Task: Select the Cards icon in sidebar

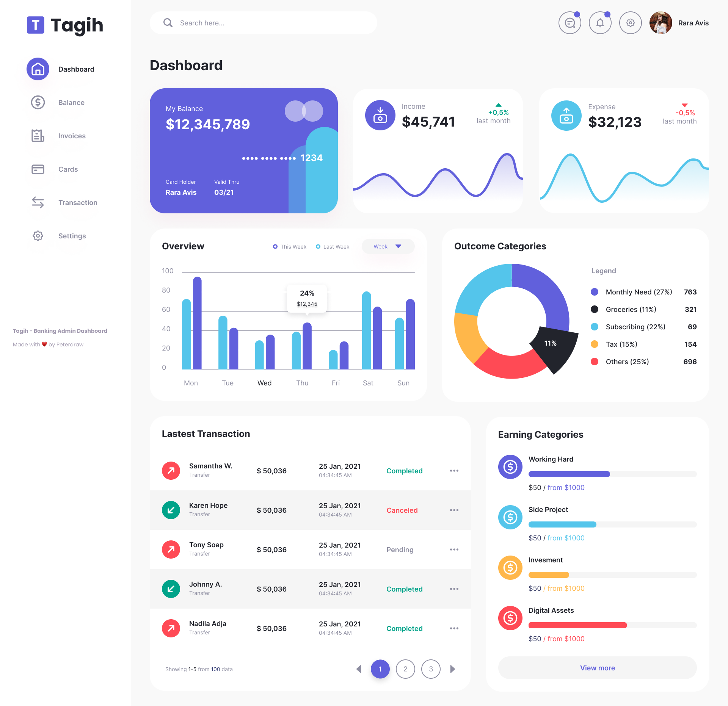Action: pos(37,169)
